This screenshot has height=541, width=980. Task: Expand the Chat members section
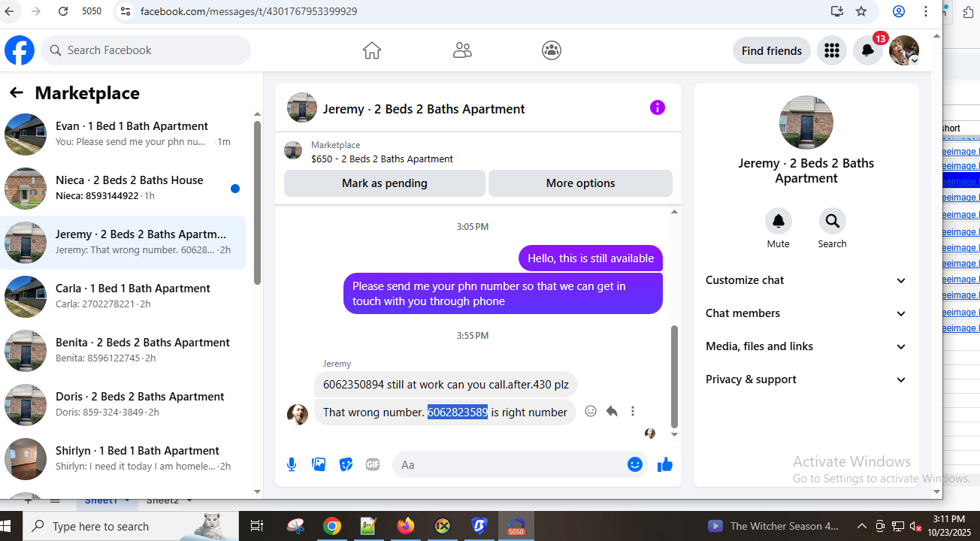tap(806, 313)
